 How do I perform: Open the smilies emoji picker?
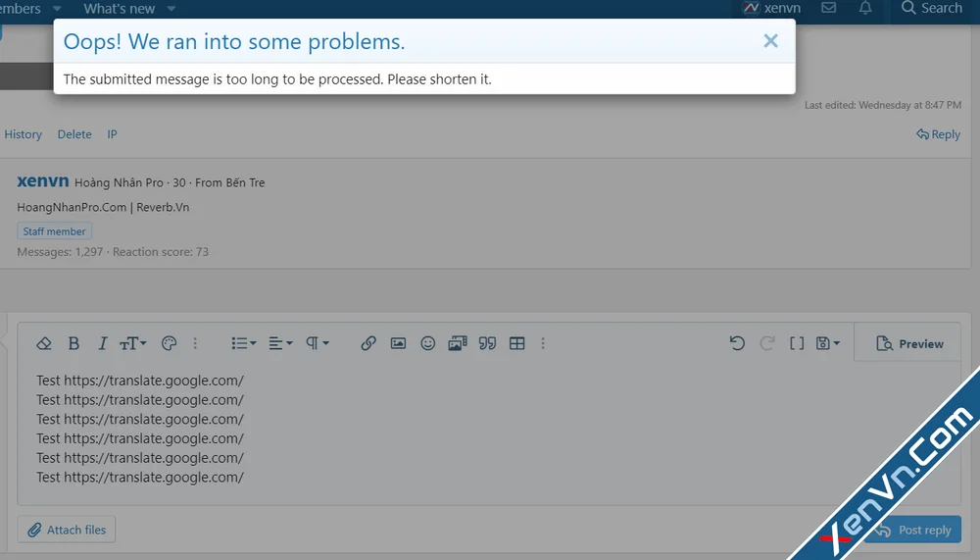click(427, 343)
